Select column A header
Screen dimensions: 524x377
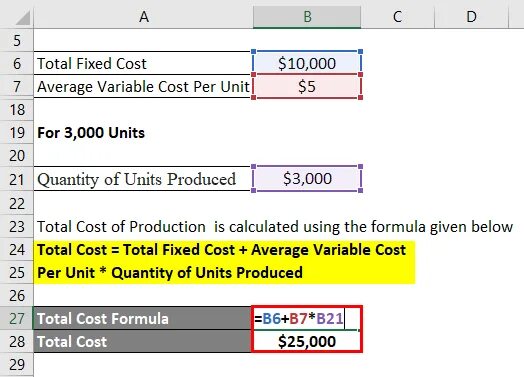143,16
